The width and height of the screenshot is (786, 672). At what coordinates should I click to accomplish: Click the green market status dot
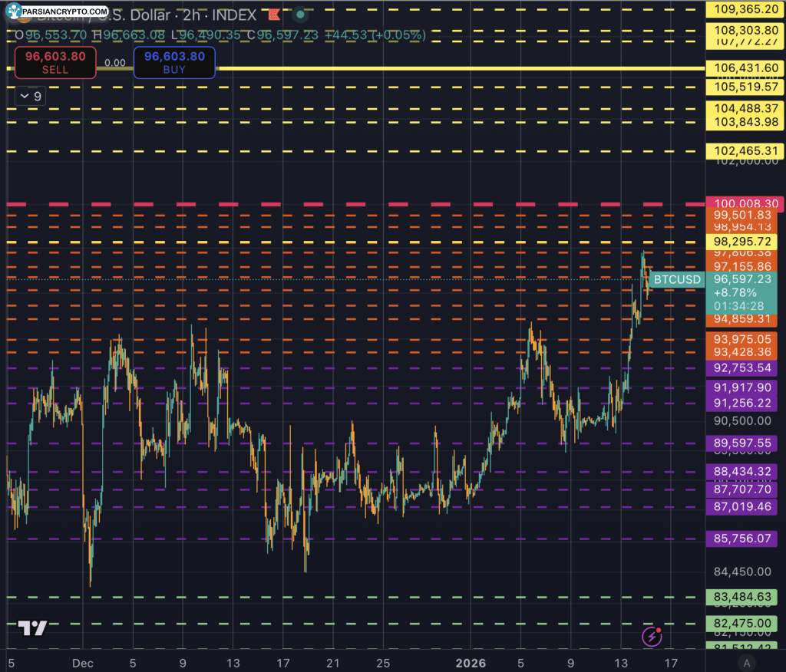coord(300,15)
